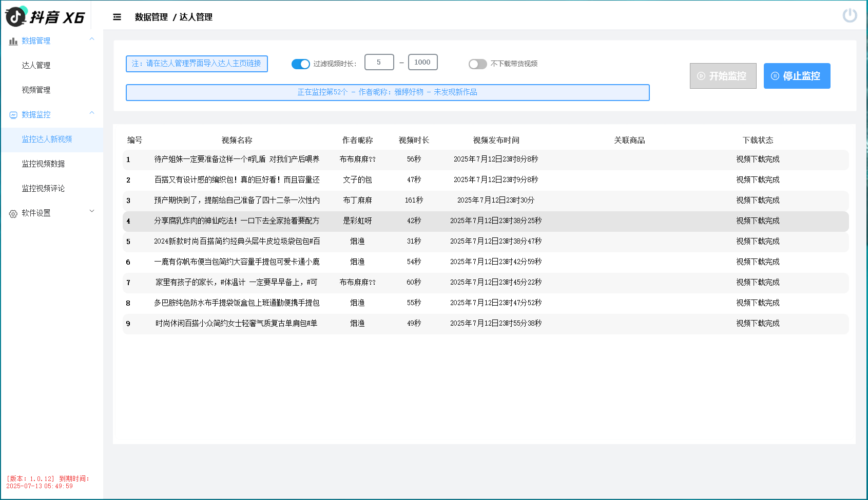Click the 软件设置 gear icon
Screen dimensions: 868x500
click(13, 214)
